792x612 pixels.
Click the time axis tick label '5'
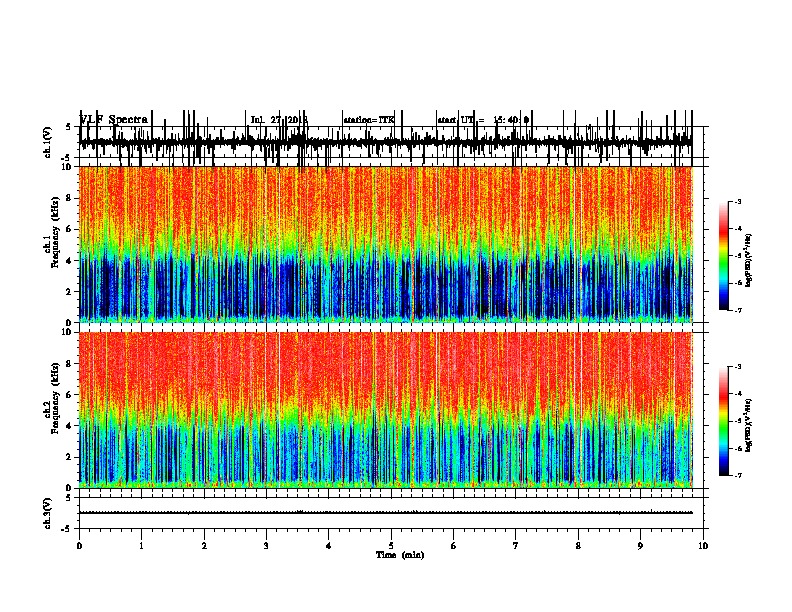pyautogui.click(x=391, y=546)
